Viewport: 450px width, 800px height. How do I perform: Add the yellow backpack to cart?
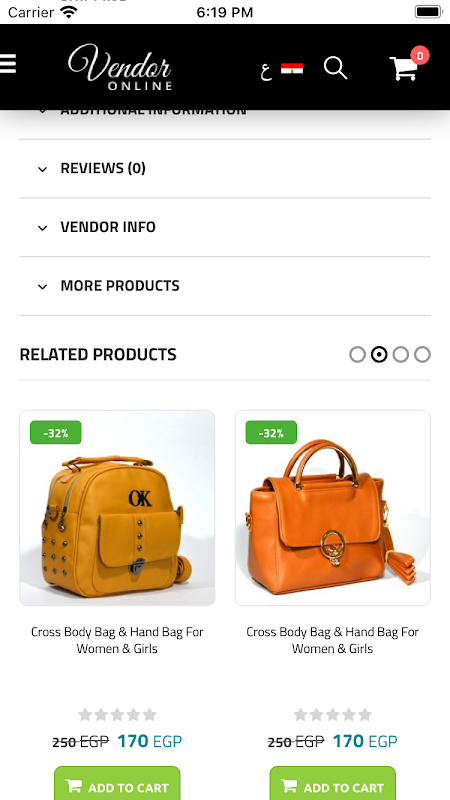117,783
